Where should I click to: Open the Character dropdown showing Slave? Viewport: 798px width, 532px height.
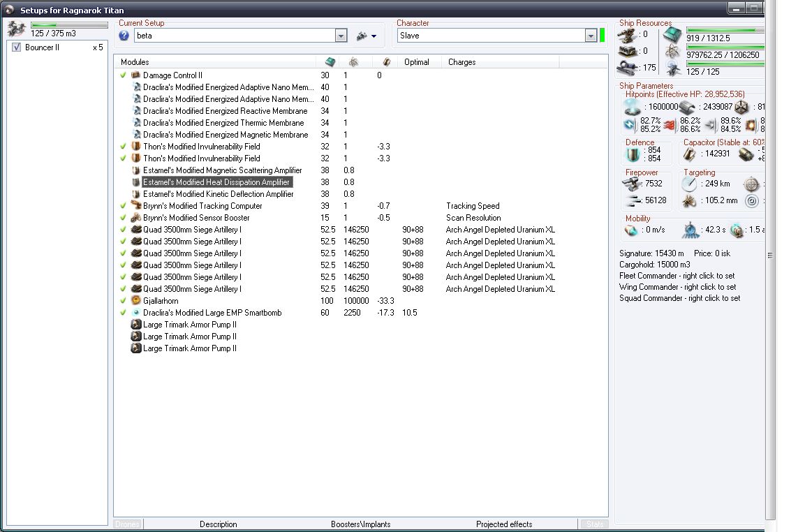point(591,36)
